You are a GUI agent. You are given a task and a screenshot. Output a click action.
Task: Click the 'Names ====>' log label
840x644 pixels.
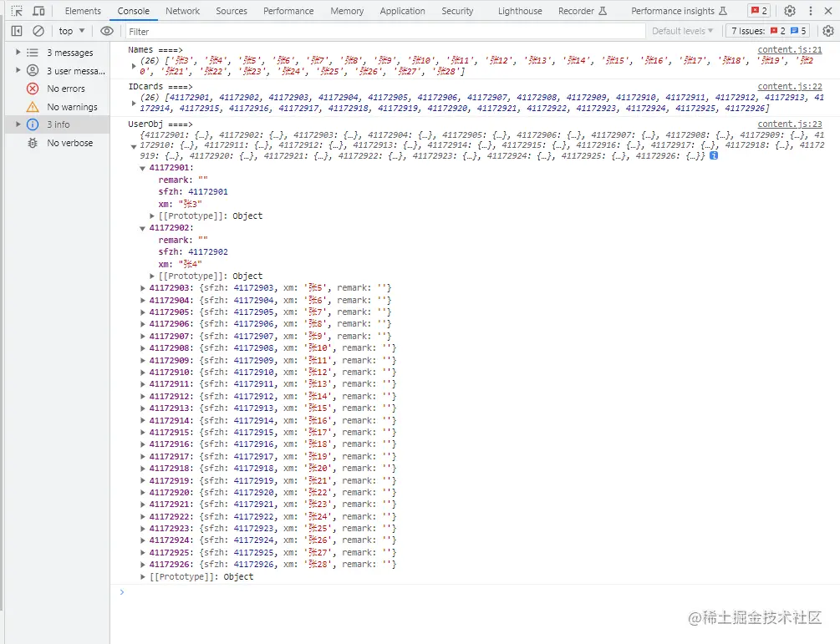click(155, 49)
